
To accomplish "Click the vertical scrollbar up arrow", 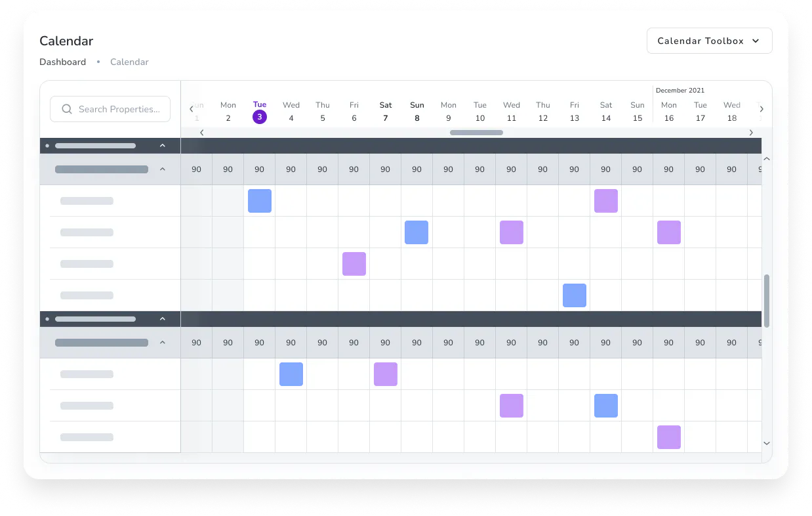I will (x=767, y=159).
